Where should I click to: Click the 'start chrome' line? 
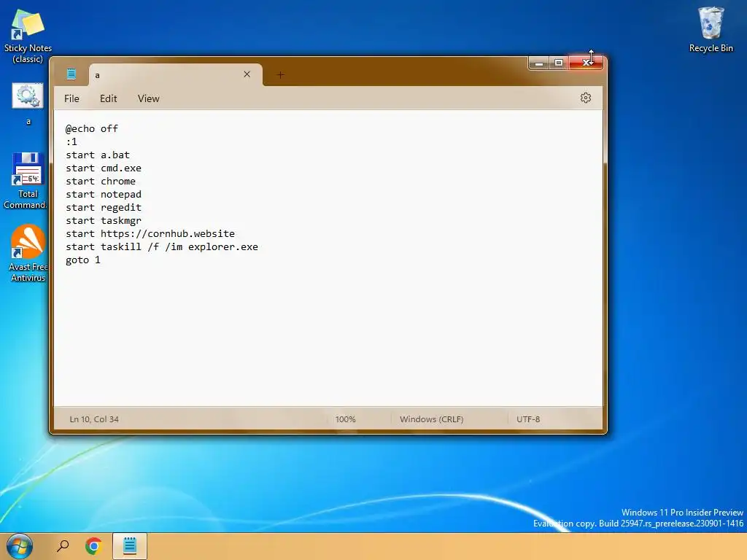(101, 181)
